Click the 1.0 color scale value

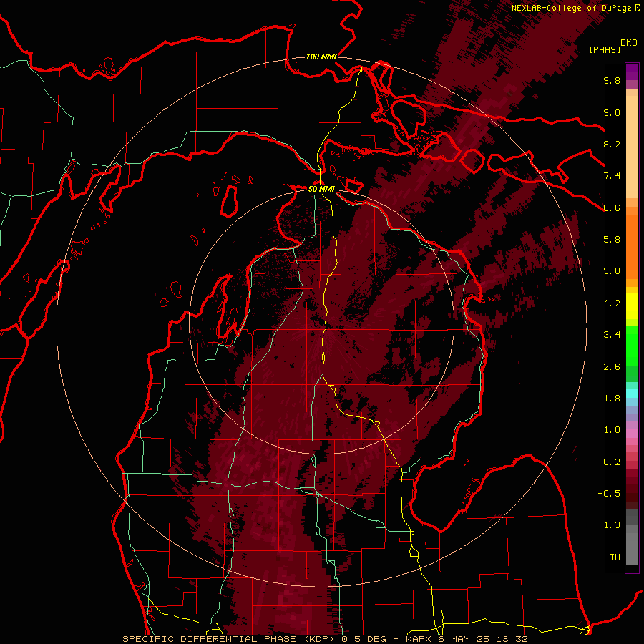click(x=612, y=430)
